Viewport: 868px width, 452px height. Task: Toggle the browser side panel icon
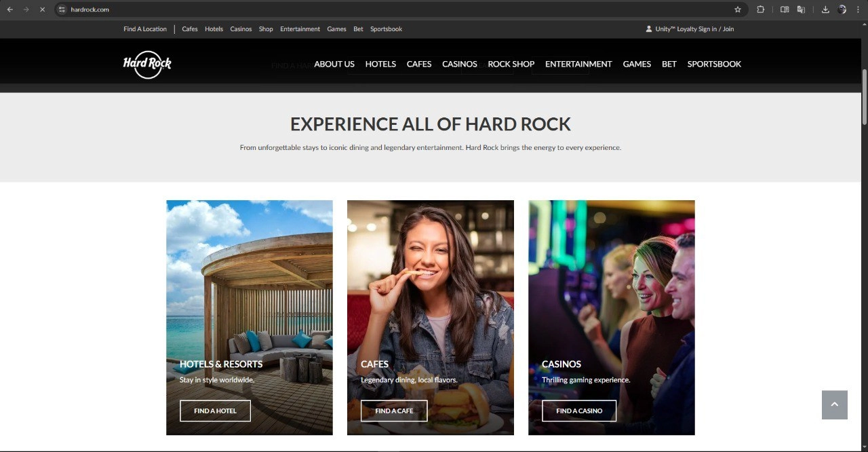785,10
